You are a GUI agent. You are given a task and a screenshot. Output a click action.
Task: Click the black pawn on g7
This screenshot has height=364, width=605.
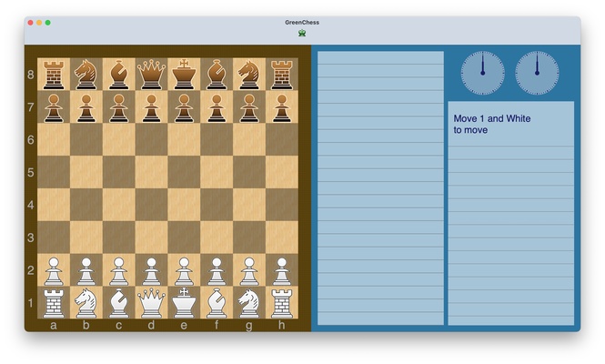[249, 107]
